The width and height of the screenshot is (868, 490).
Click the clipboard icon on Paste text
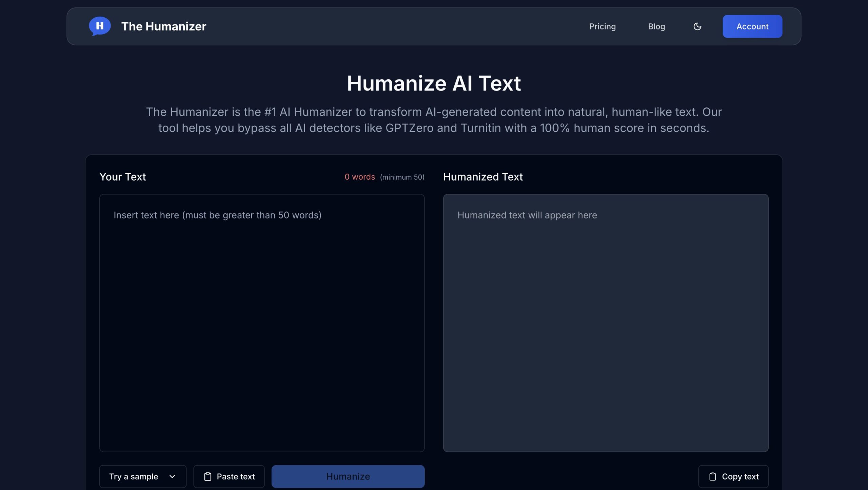208,476
